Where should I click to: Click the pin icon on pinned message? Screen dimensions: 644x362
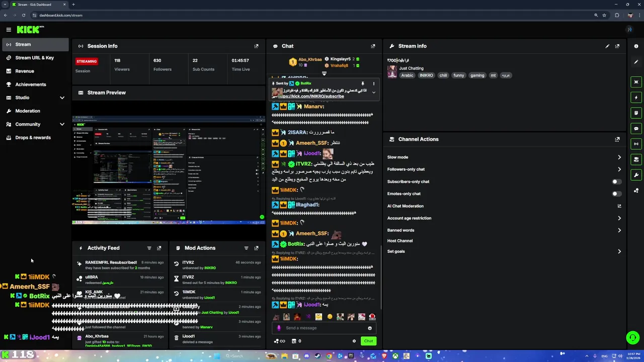[362, 83]
